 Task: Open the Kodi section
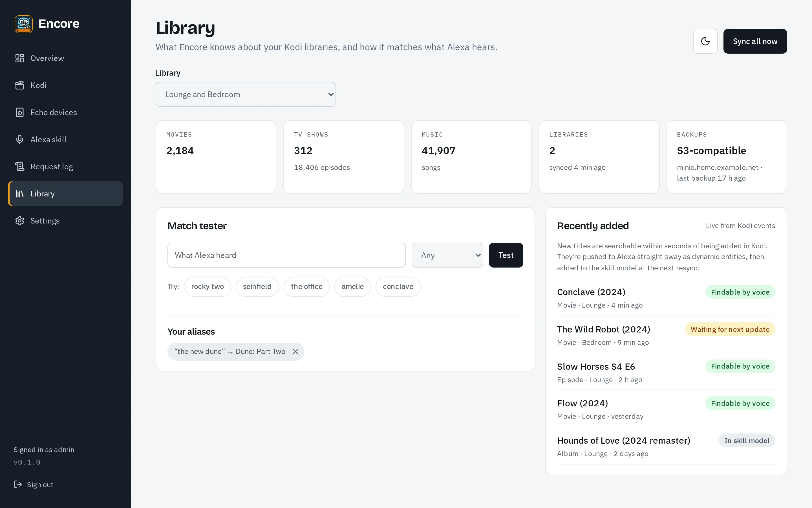[x=65, y=85]
